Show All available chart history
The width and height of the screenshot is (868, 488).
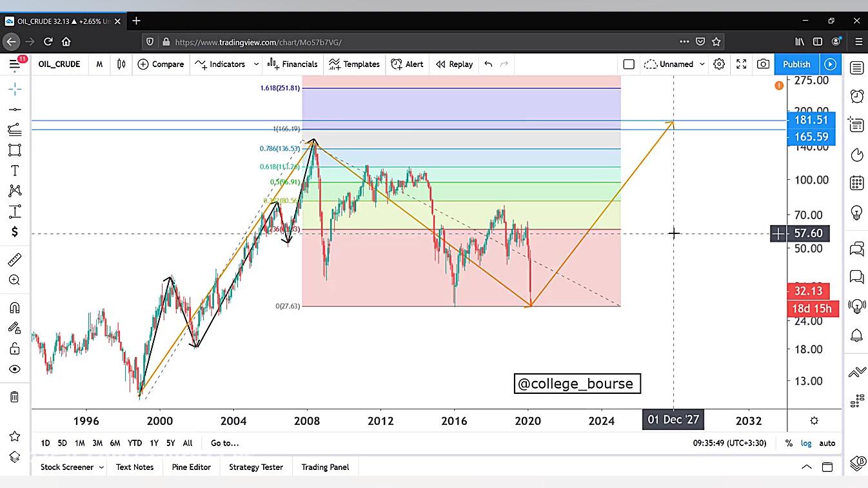pos(188,443)
